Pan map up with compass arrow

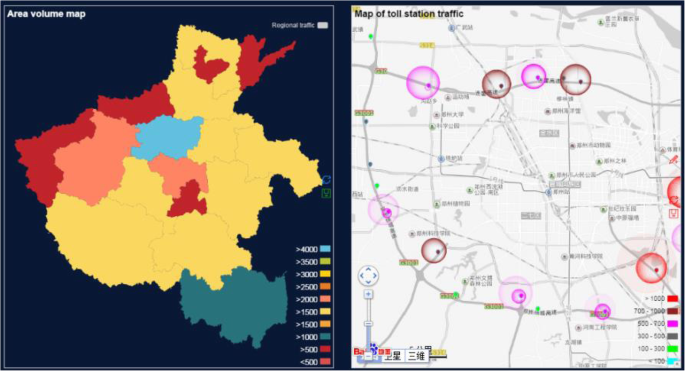pos(368,269)
